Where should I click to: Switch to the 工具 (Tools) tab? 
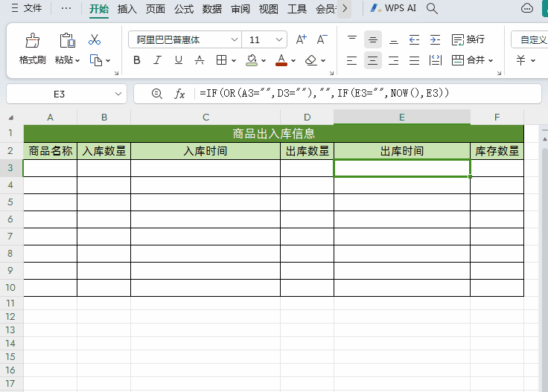(x=297, y=9)
